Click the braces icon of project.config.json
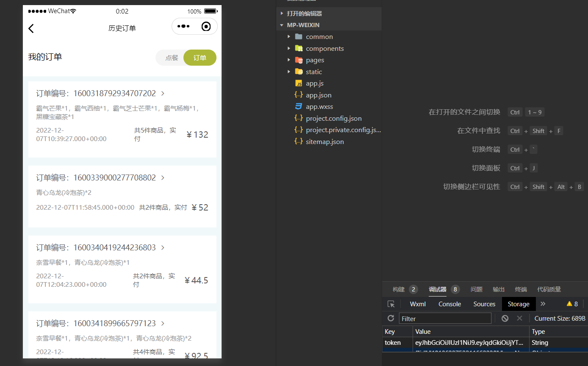Screen dimensions: 588x366 299,118
